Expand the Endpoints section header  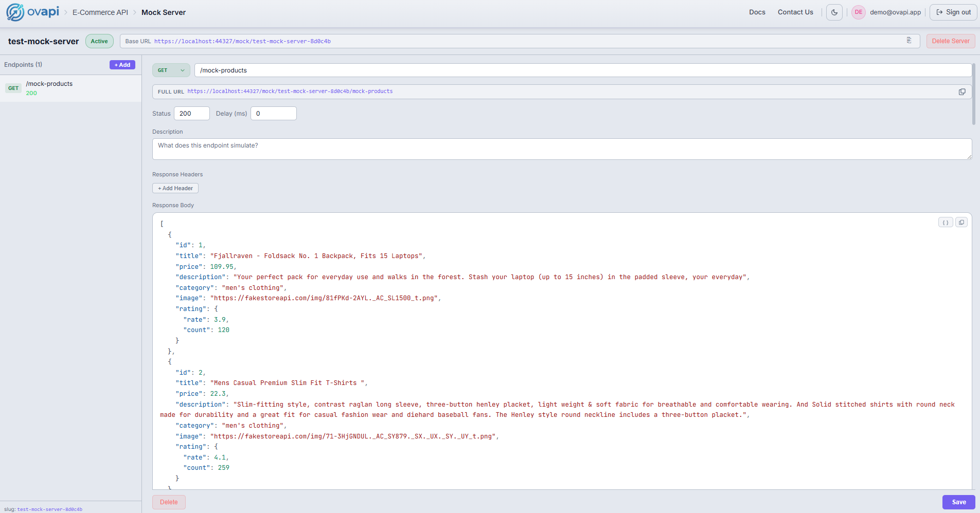point(23,64)
